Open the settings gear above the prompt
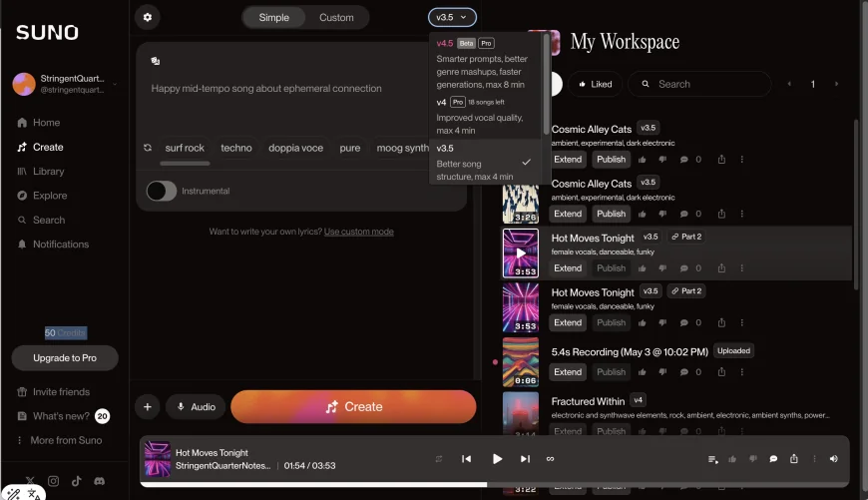This screenshot has height=500, width=868. tap(148, 17)
